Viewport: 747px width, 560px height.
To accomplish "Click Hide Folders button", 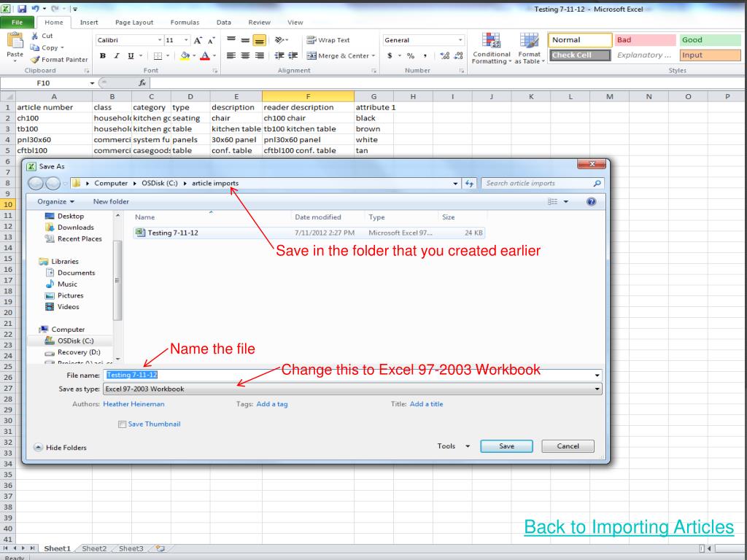I will [x=60, y=448].
